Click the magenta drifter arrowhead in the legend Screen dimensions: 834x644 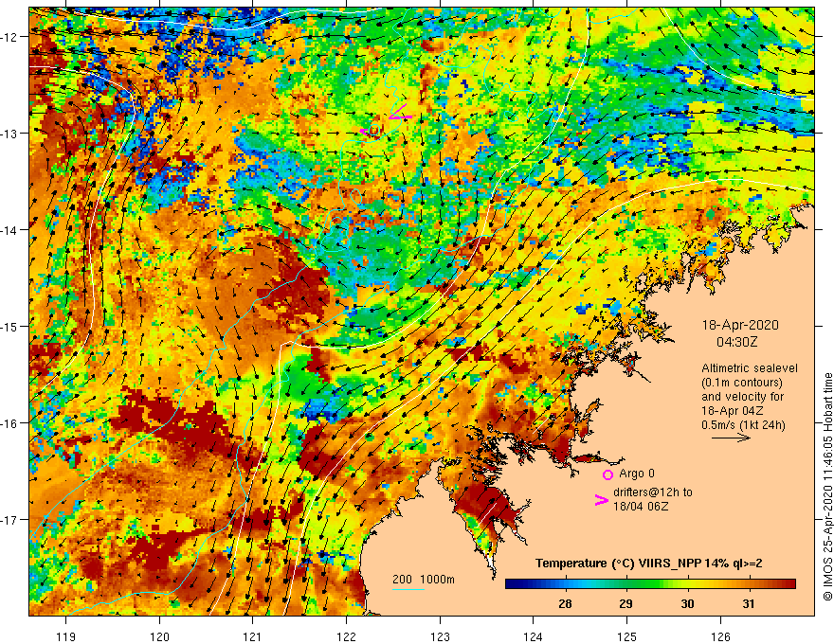pyautogui.click(x=602, y=500)
